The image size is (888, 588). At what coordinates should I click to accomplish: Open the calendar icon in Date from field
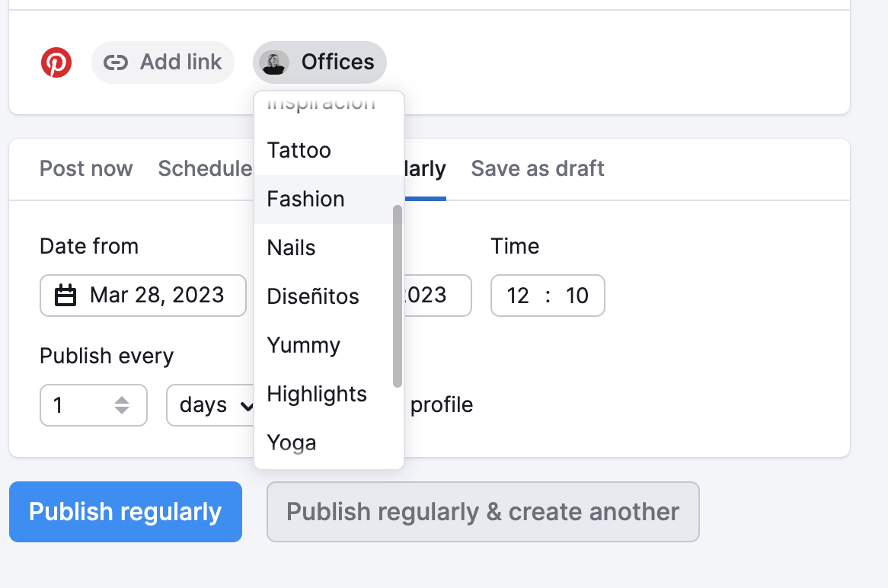pyautogui.click(x=67, y=296)
